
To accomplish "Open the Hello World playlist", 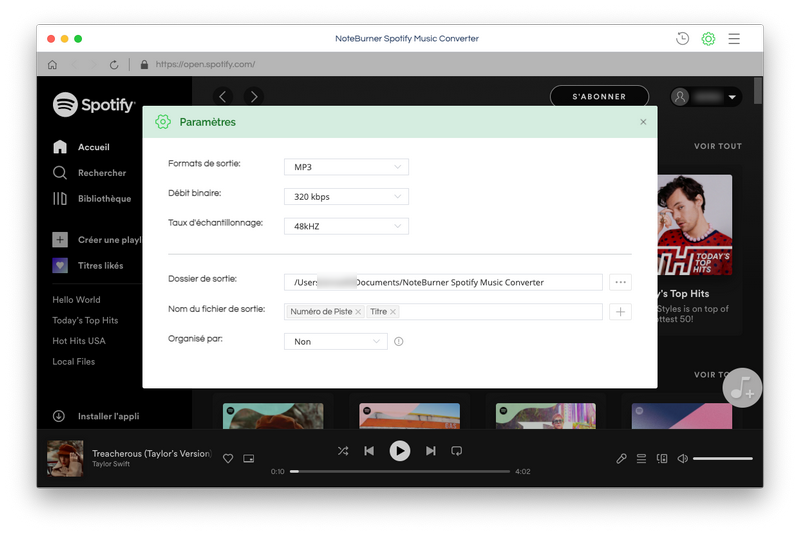I will point(77,300).
